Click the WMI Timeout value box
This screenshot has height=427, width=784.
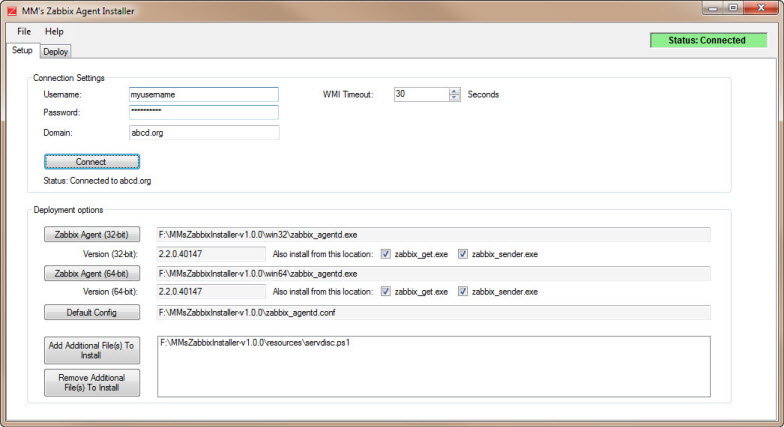(x=422, y=94)
